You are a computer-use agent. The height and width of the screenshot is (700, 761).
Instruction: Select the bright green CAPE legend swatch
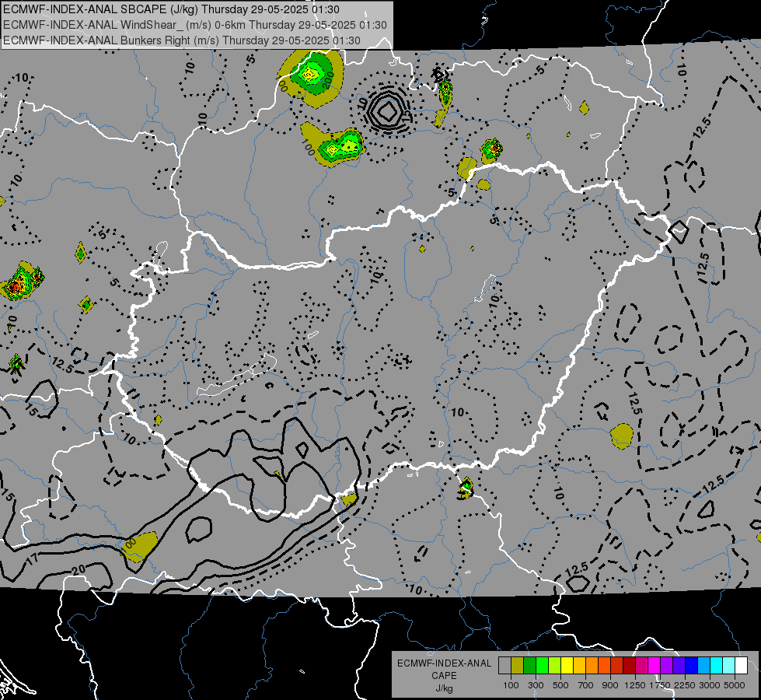pyautogui.click(x=542, y=665)
